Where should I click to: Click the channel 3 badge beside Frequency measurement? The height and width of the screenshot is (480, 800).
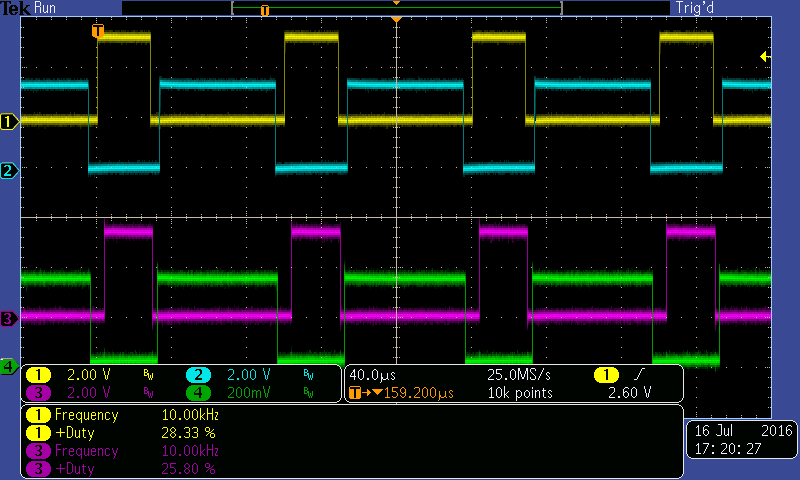point(38,451)
